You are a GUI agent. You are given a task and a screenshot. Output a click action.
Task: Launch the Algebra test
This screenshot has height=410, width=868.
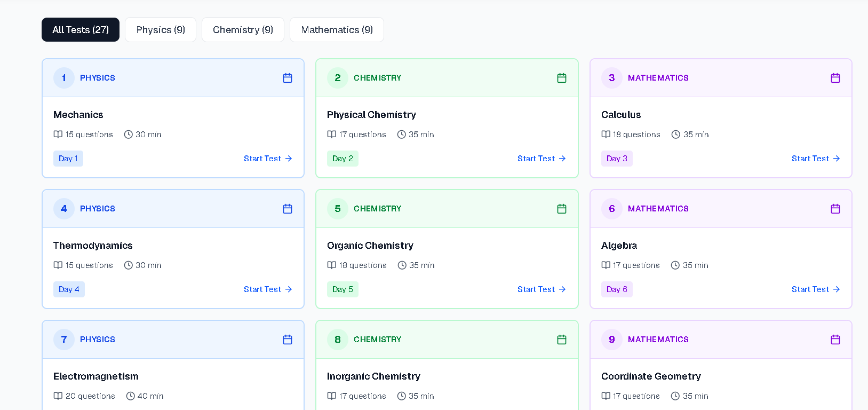(815, 289)
